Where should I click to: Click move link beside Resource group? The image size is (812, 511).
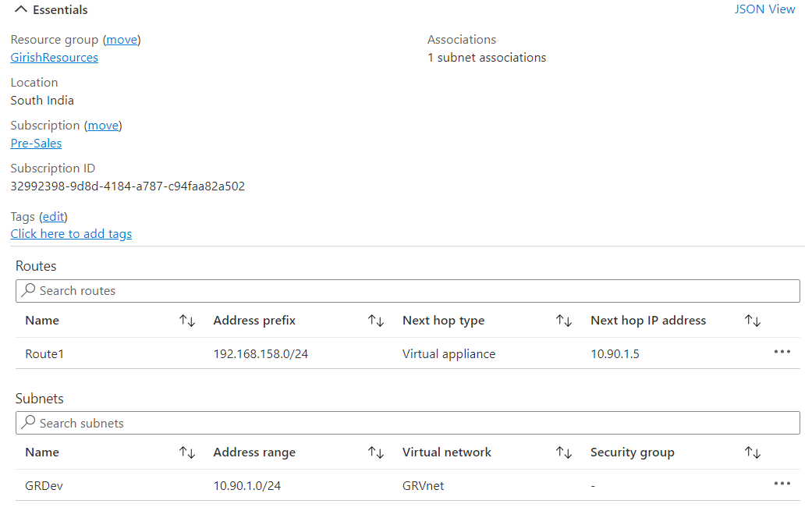122,40
